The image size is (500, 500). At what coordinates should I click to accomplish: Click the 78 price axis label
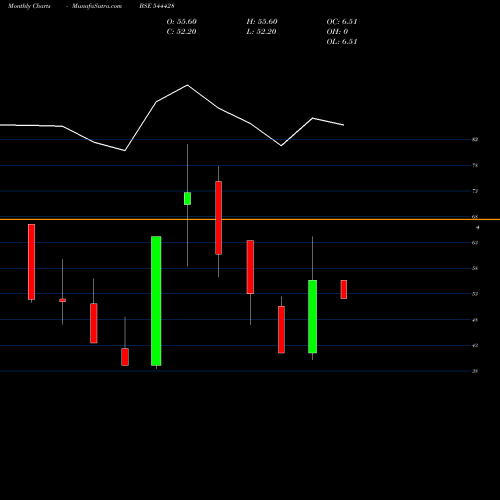coord(475,165)
